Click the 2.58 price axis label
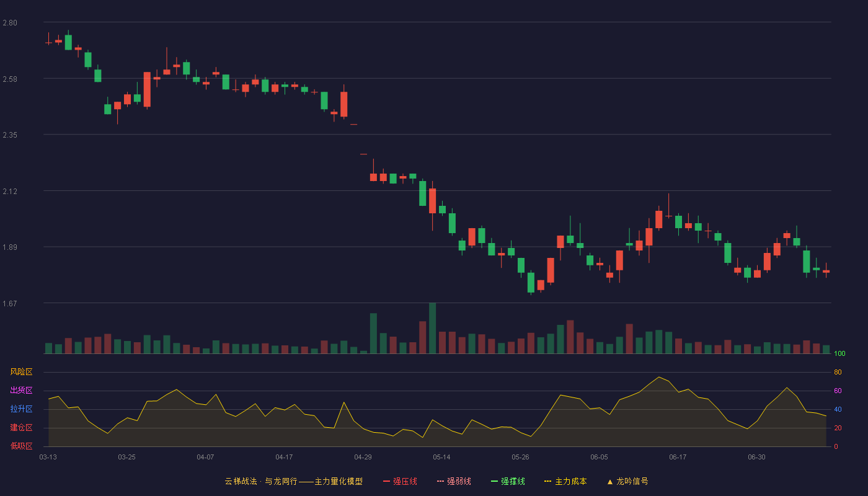 10,79
